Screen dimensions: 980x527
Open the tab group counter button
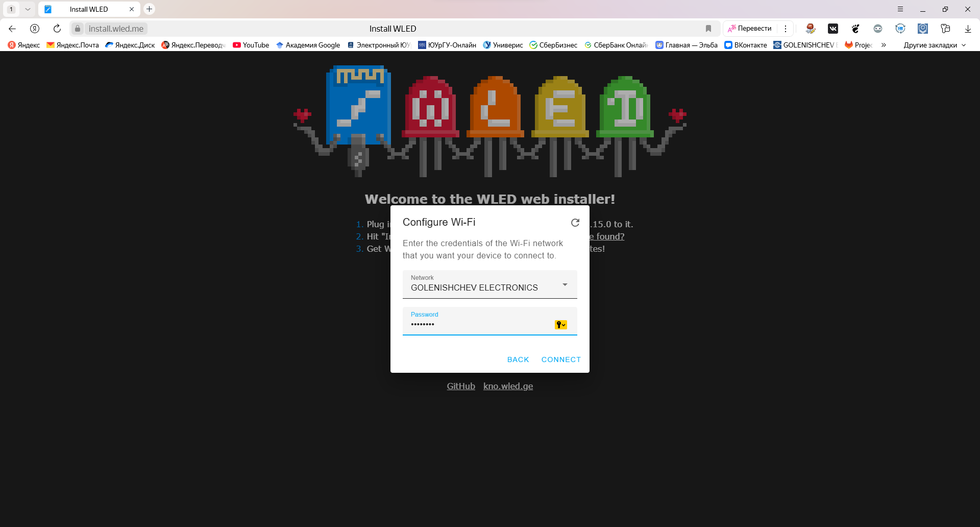tap(11, 9)
